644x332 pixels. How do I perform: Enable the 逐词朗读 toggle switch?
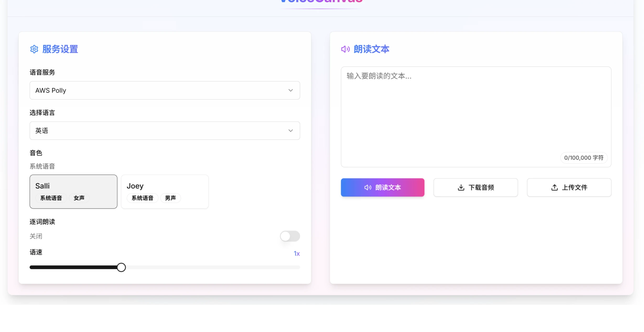point(290,236)
